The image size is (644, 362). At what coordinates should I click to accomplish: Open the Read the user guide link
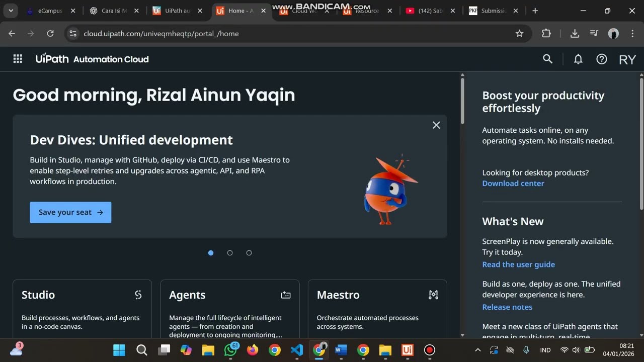(x=519, y=264)
